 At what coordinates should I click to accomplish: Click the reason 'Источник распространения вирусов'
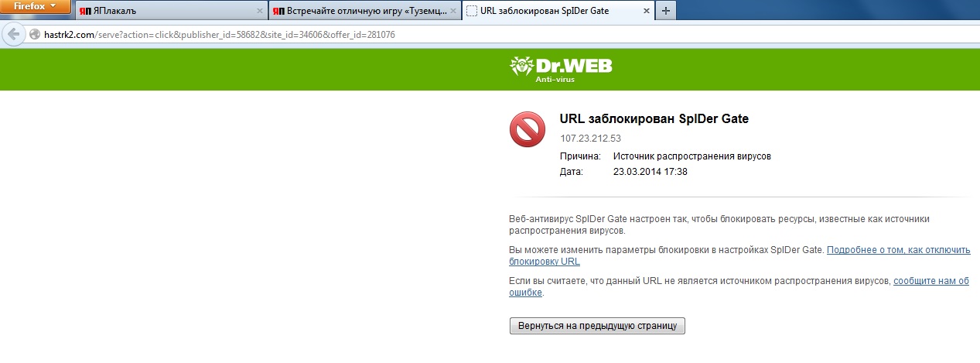click(x=692, y=156)
